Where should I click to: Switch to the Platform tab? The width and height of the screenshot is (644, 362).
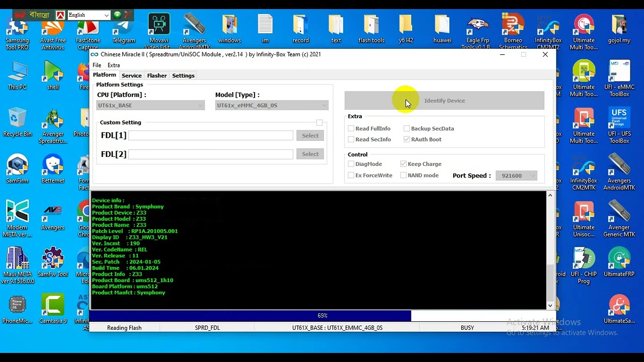pos(104,75)
